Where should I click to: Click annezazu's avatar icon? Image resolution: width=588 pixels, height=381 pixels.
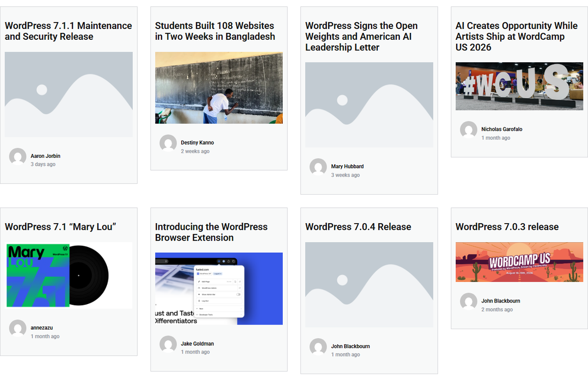18,329
